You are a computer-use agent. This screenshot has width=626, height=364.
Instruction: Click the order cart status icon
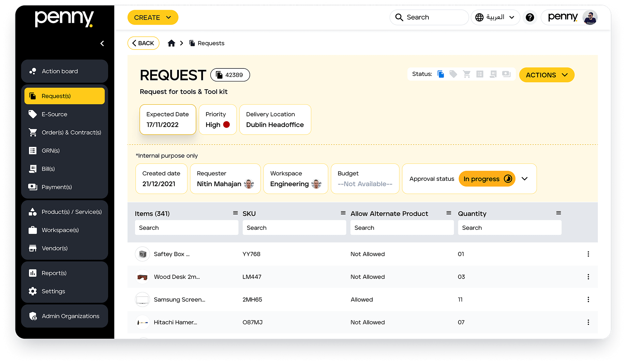pyautogui.click(x=467, y=74)
